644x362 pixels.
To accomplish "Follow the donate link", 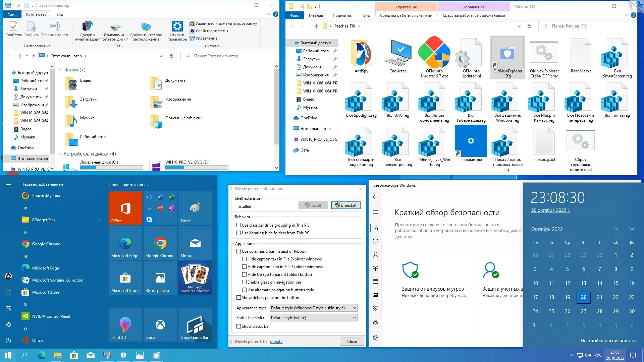I will [276, 342].
